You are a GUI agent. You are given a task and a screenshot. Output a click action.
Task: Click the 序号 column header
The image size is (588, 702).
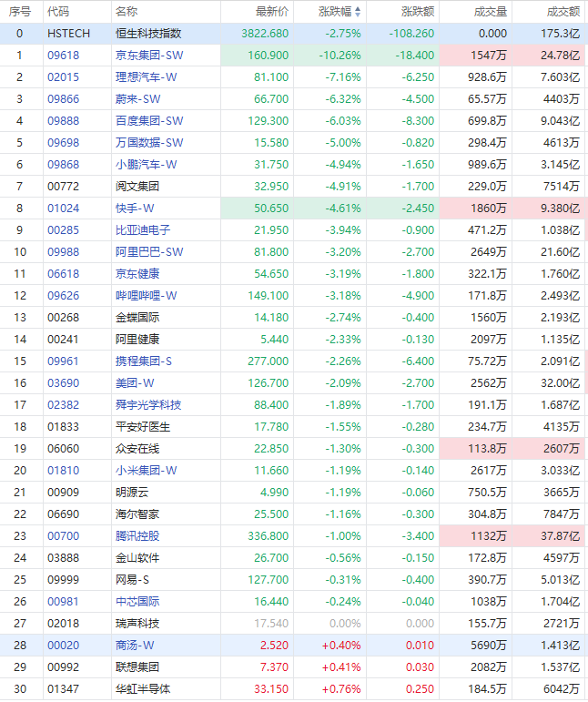point(20,12)
